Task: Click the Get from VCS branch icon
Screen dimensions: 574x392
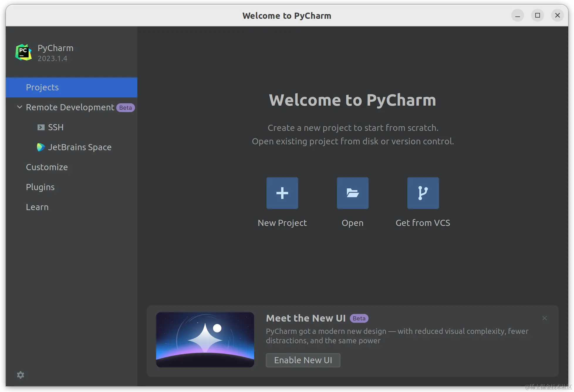Action: point(423,193)
